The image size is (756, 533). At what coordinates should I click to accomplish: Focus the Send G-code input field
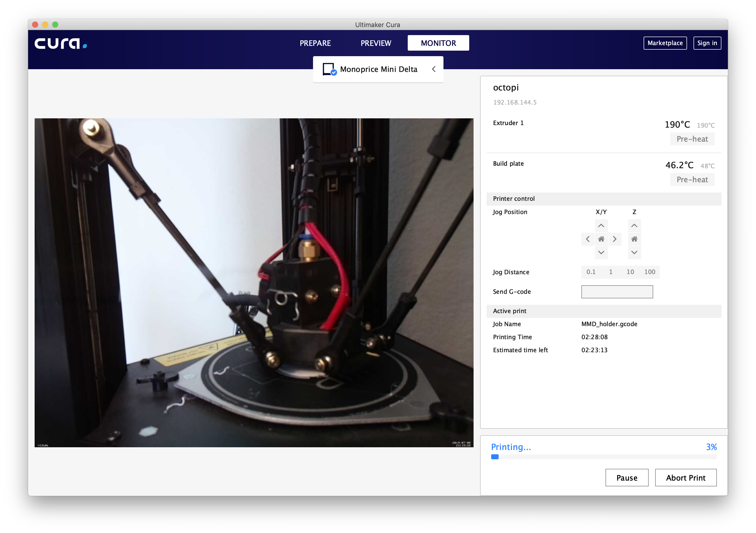tap(617, 292)
